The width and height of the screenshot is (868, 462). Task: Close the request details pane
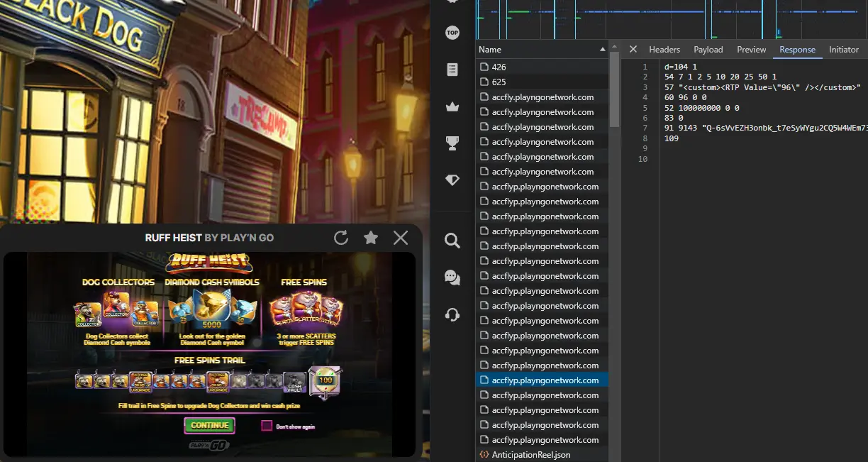[x=633, y=49]
